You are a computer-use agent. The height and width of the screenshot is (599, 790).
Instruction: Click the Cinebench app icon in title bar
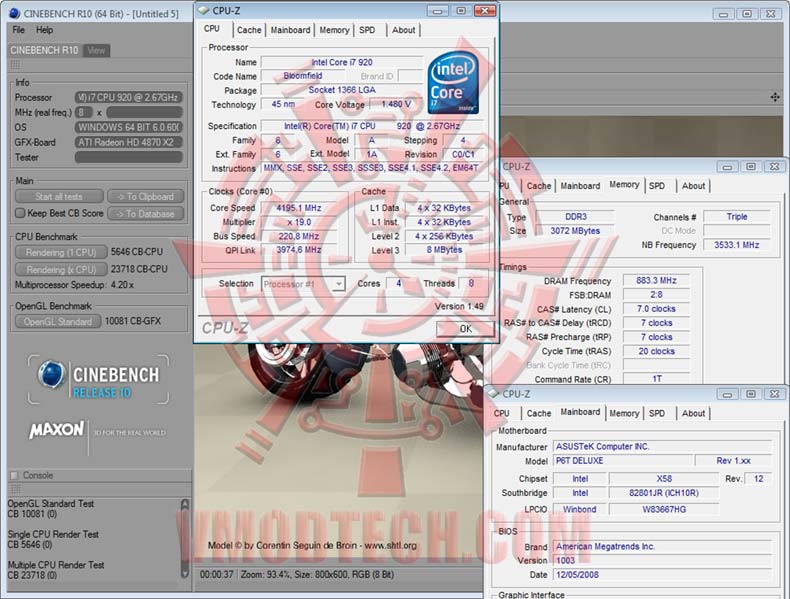pos(15,14)
